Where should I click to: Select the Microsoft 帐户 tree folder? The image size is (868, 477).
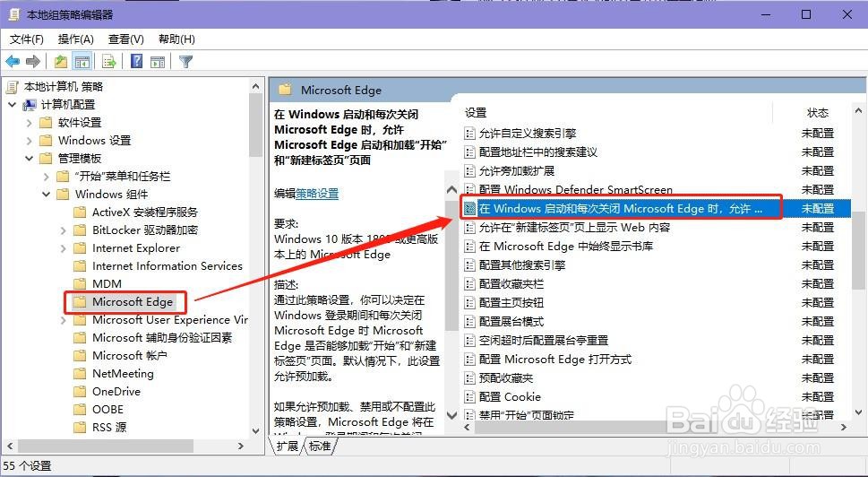pyautogui.click(x=130, y=356)
